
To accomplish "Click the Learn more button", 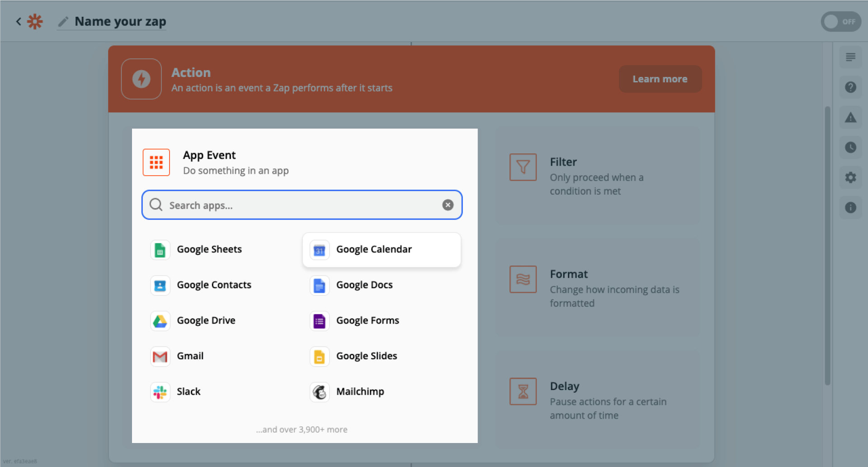I will [x=660, y=79].
